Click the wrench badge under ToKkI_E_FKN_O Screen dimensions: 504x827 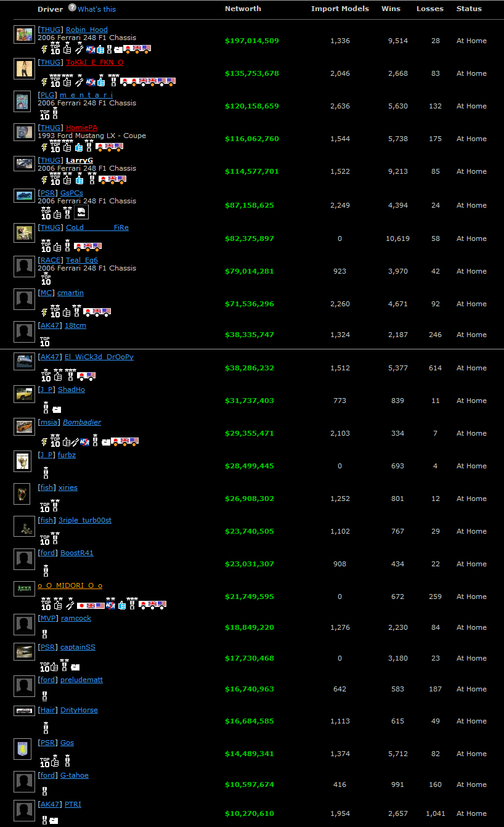[79, 82]
